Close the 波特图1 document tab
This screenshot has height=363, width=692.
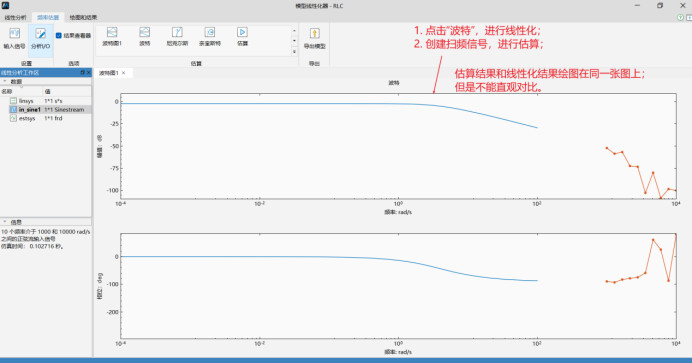pos(124,73)
